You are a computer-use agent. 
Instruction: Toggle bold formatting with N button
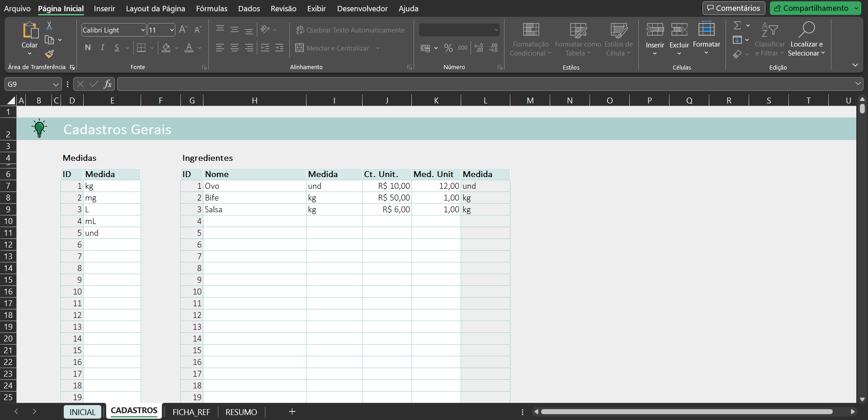pyautogui.click(x=88, y=48)
